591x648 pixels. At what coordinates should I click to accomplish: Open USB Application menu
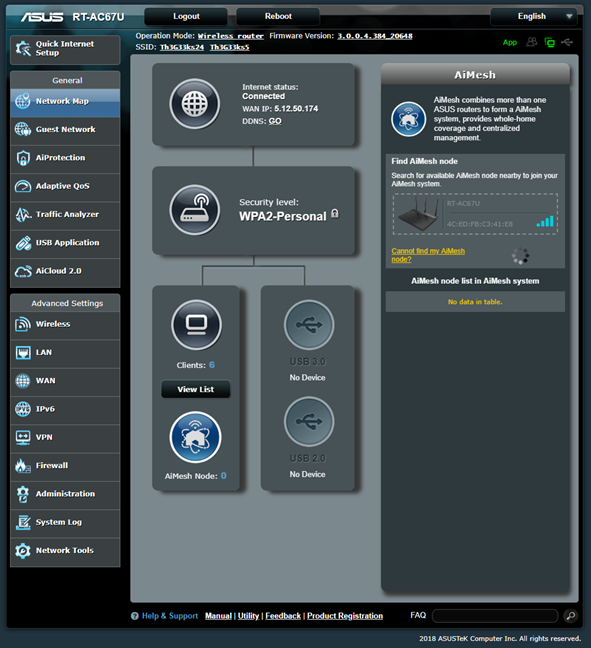[x=65, y=243]
